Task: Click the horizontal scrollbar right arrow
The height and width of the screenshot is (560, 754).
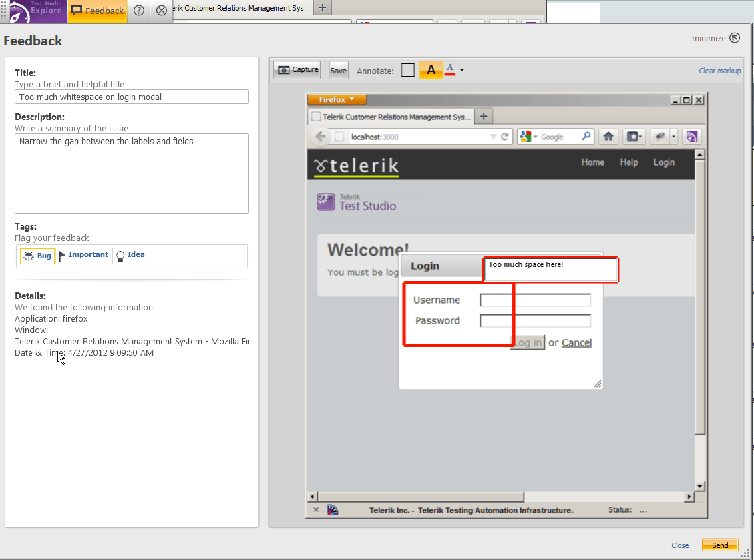Action: 689,497
